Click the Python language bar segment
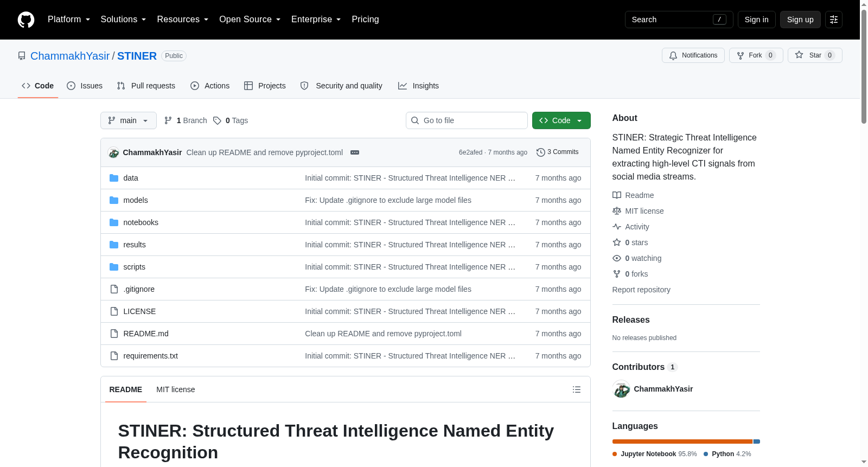 point(757,442)
